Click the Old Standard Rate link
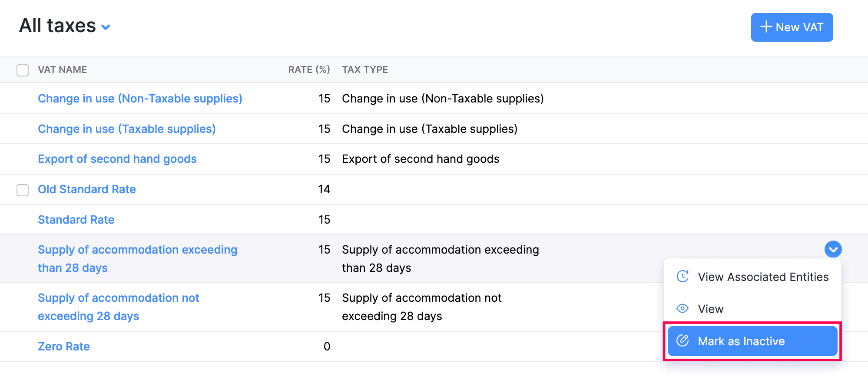 point(87,189)
